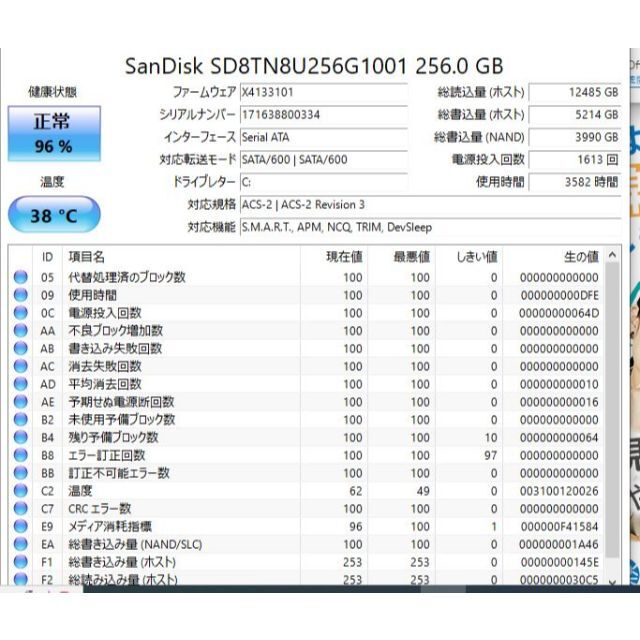The width and height of the screenshot is (640, 640).
Task: Click the power on count value 1613 回
Action: [575, 160]
